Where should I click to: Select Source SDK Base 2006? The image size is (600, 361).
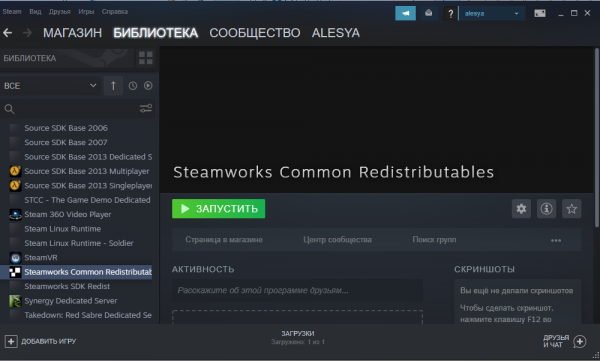66,128
